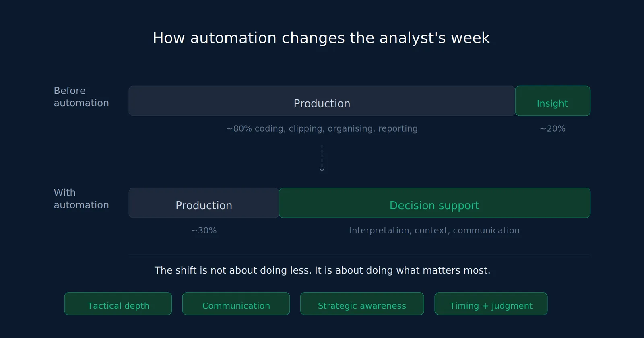Click the Tactical depth pill

[x=118, y=304]
